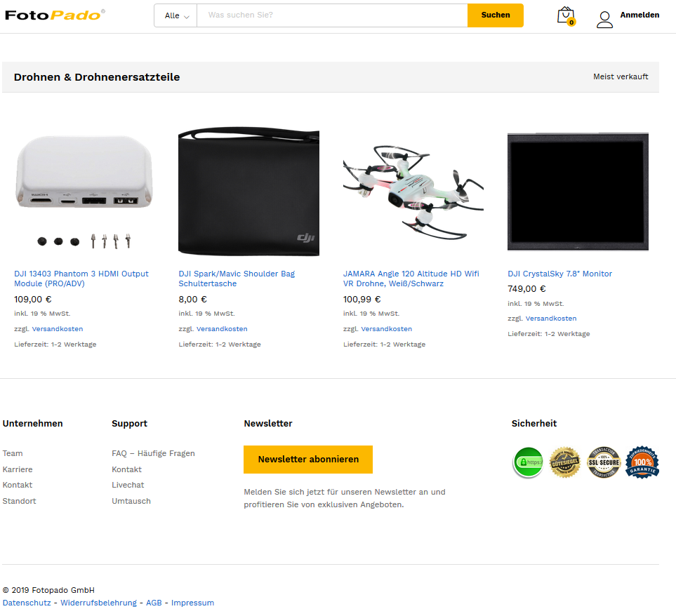Click the Suchen search button

coord(496,15)
